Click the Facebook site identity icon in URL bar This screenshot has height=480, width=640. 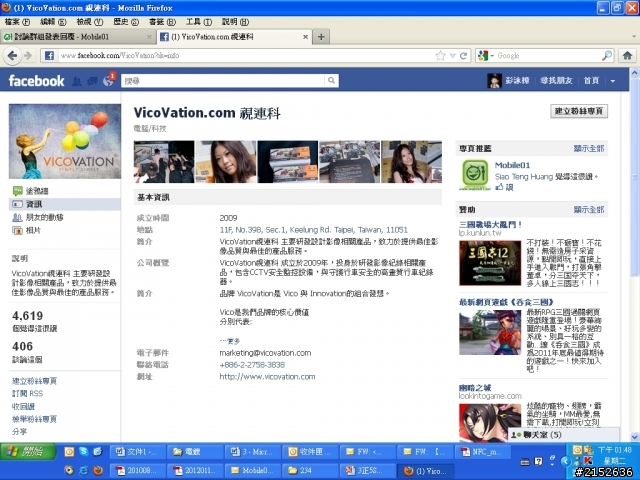pyautogui.click(x=49, y=56)
